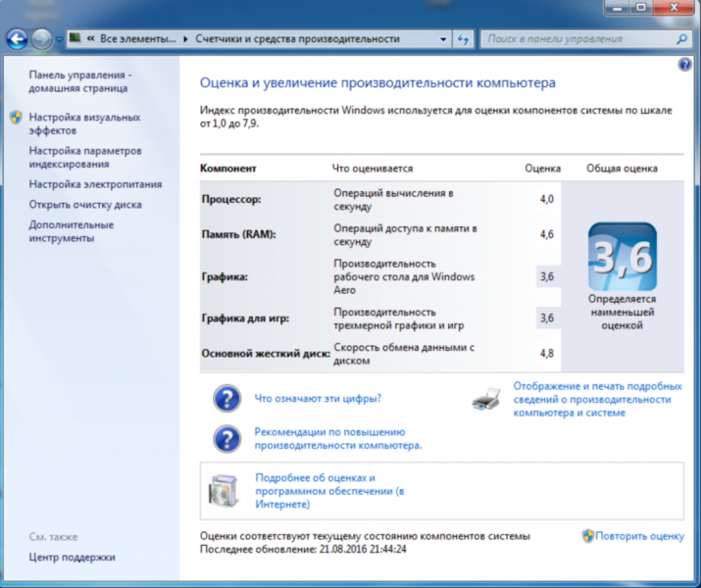Image resolution: width=701 pixels, height=588 pixels.
Task: Maximize the window
Action: pyautogui.click(x=641, y=7)
